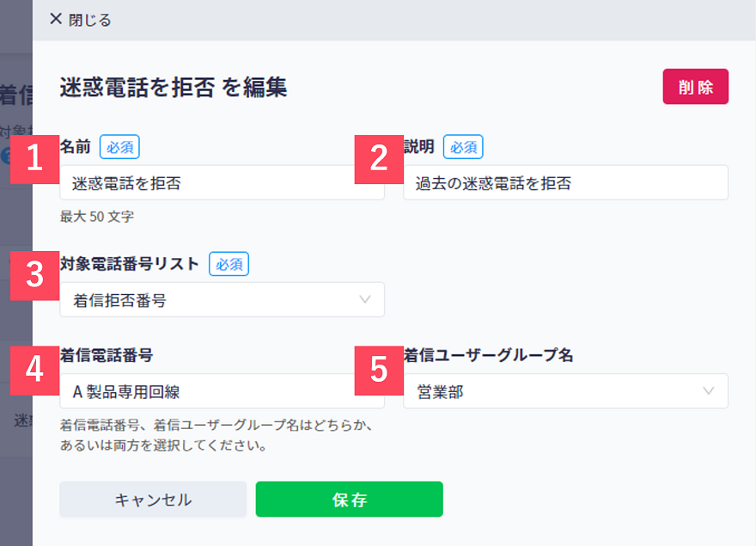Screen dimensions: 756x546
Task: Click the 着信電話番号 field showing A製品専用回線
Action: (x=222, y=391)
